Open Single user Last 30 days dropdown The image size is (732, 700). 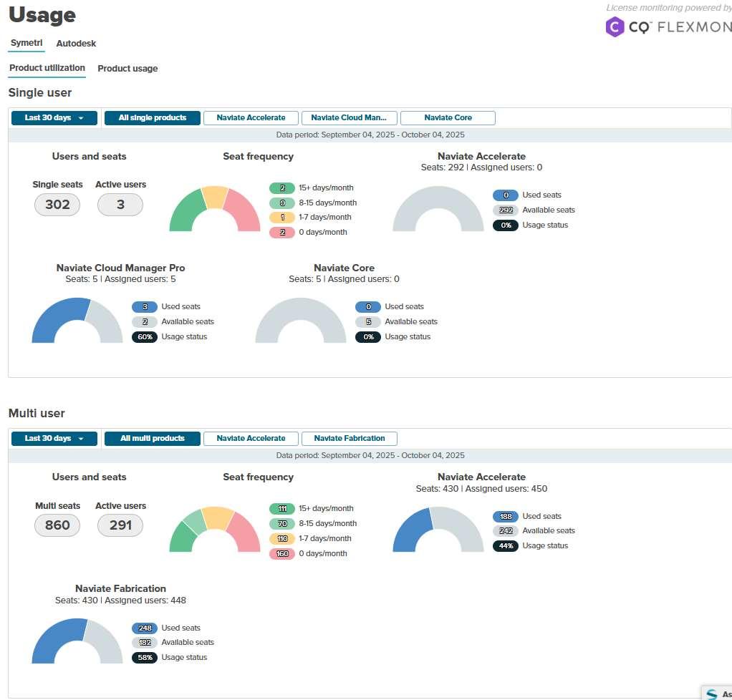click(54, 117)
